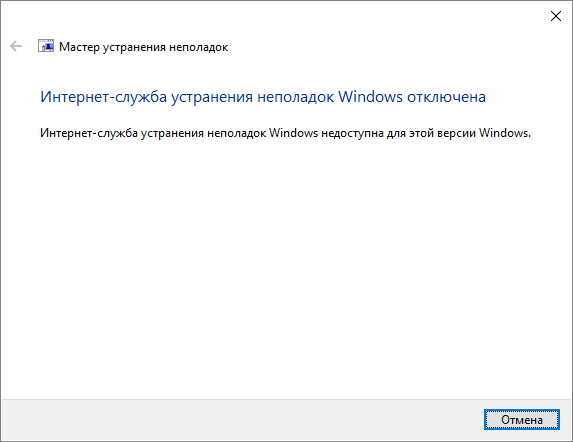
Task: Click Windows. at the end of message
Action: (505, 133)
